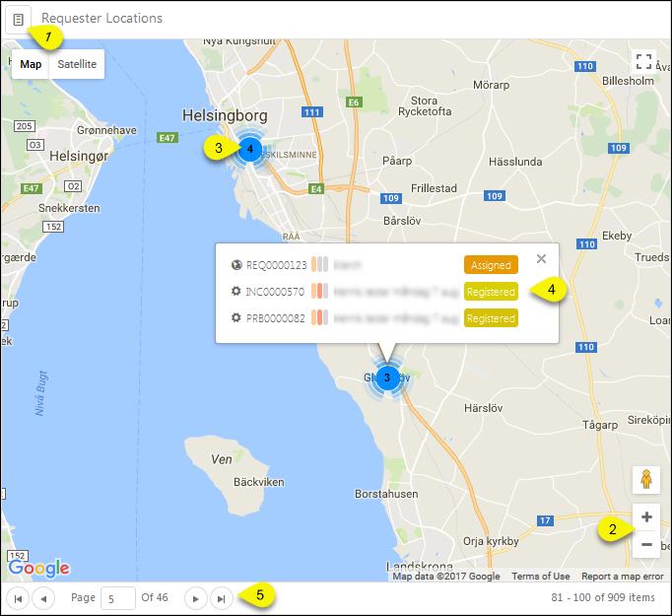
Task: Click the Helsingborg cluster marker showing 4
Action: 250,149
